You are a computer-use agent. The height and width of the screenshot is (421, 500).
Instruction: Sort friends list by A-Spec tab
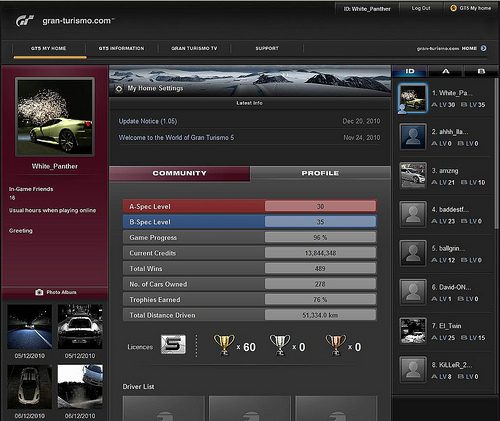coord(445,71)
